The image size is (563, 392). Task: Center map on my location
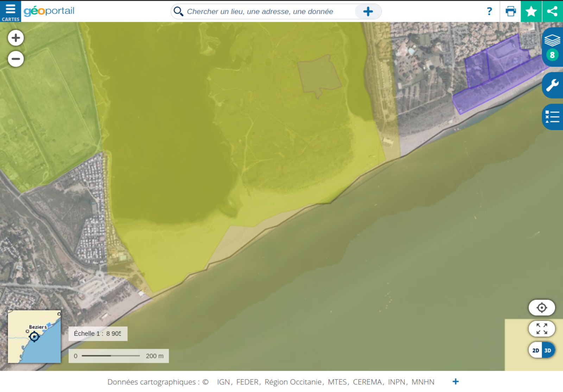(x=542, y=308)
